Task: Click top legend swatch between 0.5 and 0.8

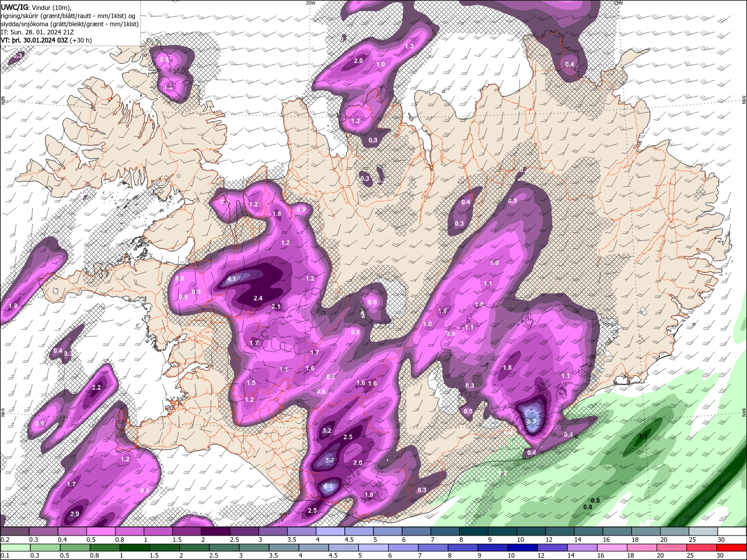Action: (100, 531)
